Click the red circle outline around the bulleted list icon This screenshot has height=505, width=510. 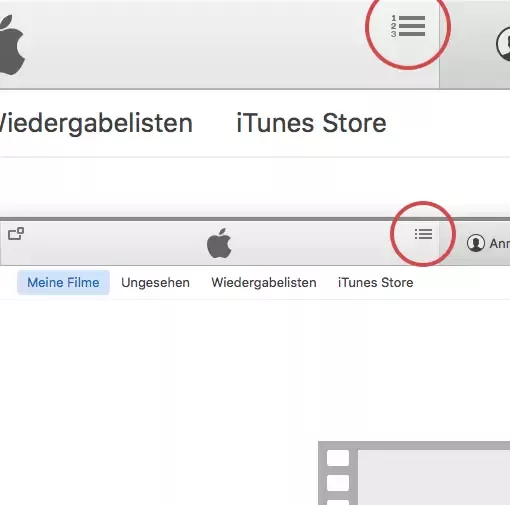pyautogui.click(x=423, y=234)
